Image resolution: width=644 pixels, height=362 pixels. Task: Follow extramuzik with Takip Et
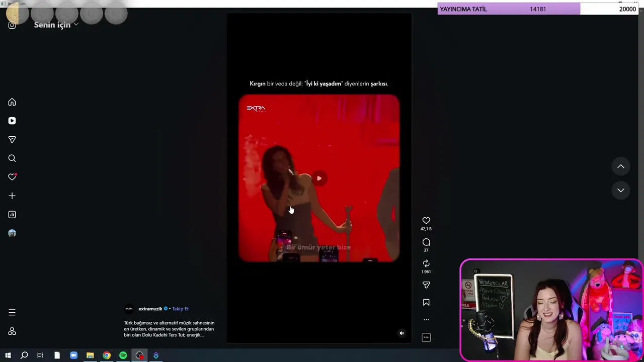point(181,309)
